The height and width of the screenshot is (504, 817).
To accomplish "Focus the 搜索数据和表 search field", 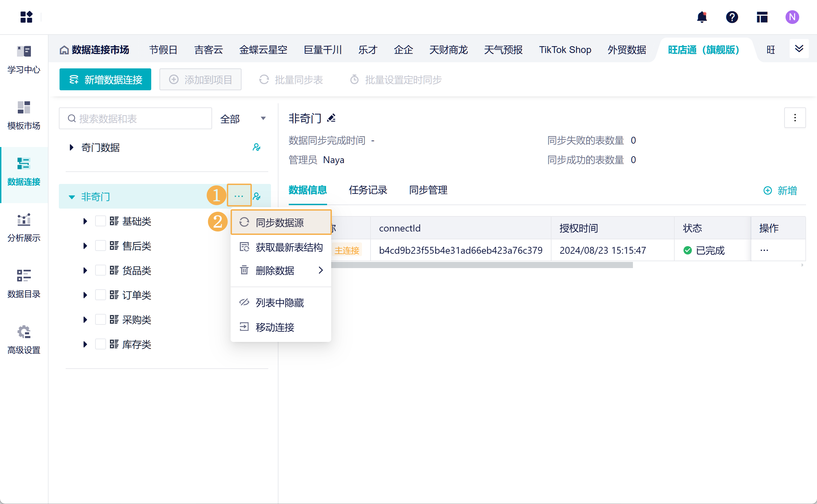I will [135, 118].
